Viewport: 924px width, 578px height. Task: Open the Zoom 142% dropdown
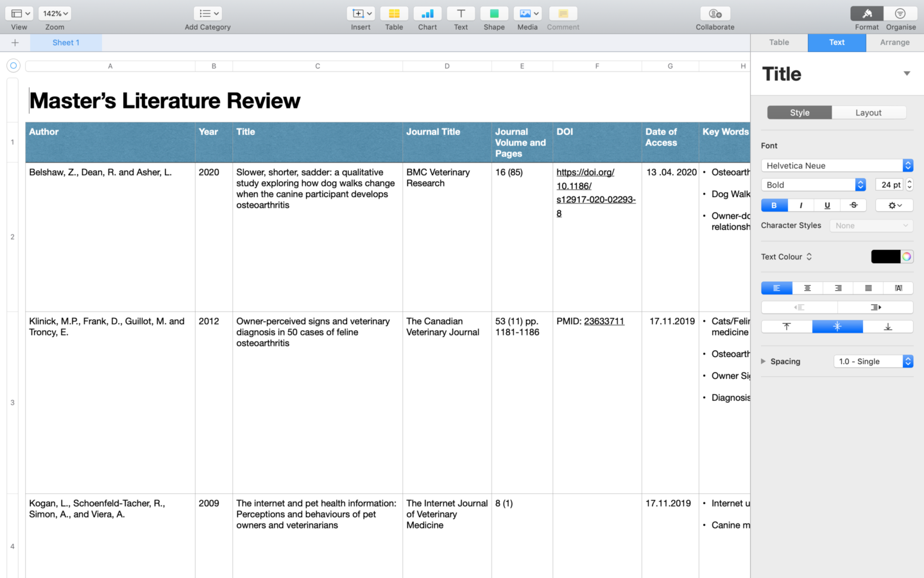point(55,13)
